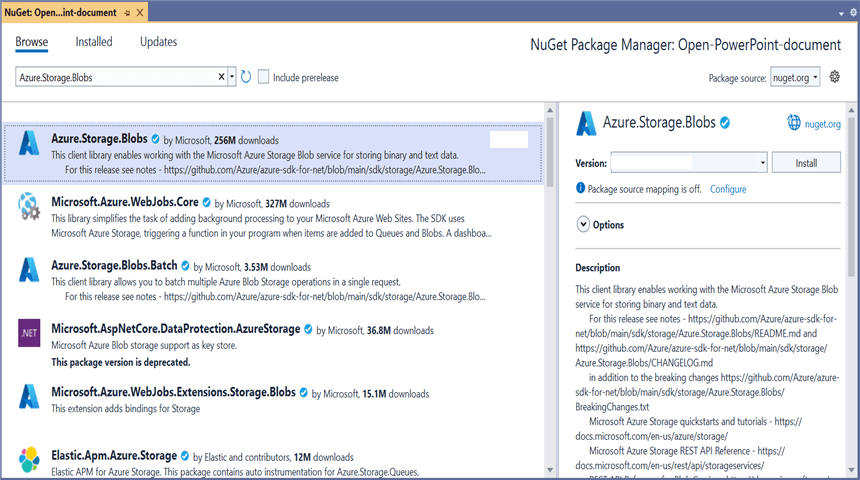
Task: Click verified badge of WebJobs.Extensions.Storage.Blobs
Action: (303, 392)
